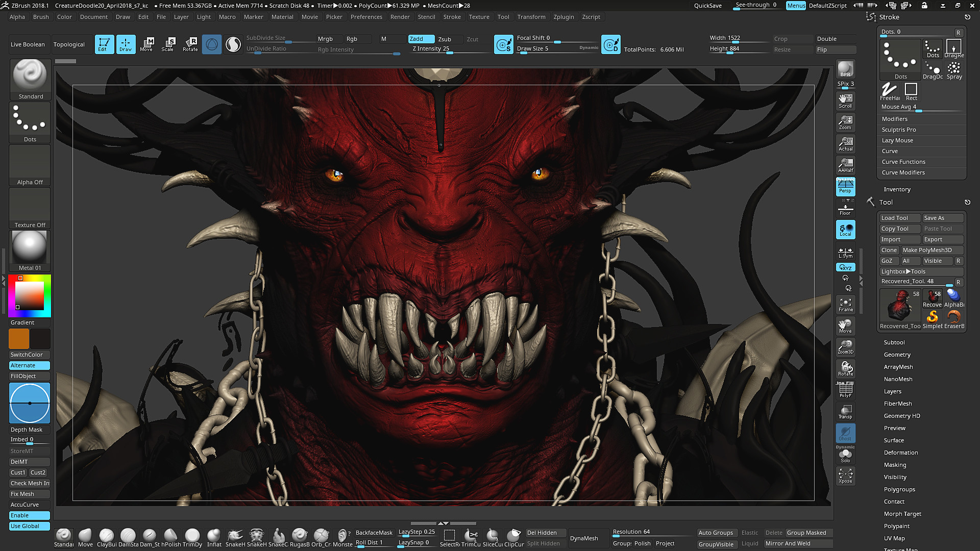Viewport: 980px width, 551px height.
Task: Pick the SliceCurve brush icon
Action: [493, 538]
